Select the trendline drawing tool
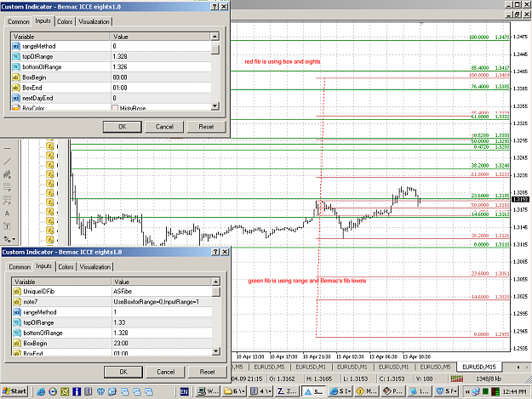Image resolution: width=532 pixels, height=399 pixels. click(x=7, y=162)
